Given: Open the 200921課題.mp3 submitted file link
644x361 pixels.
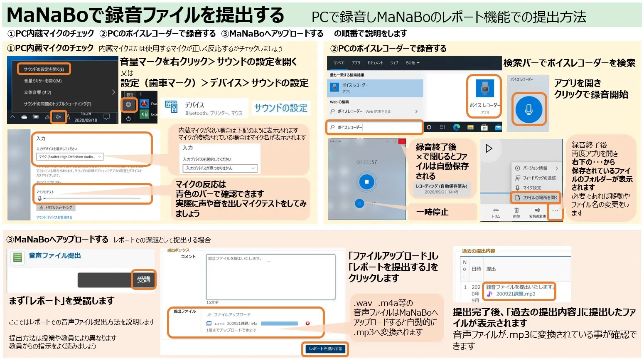Looking at the screenshot, I should (x=516, y=294).
